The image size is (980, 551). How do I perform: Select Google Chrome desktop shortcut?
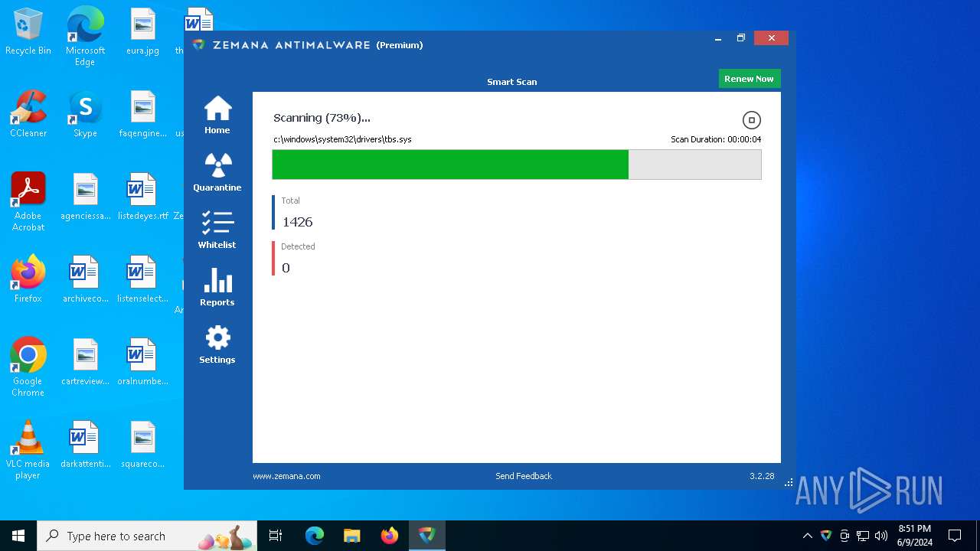[x=28, y=367]
